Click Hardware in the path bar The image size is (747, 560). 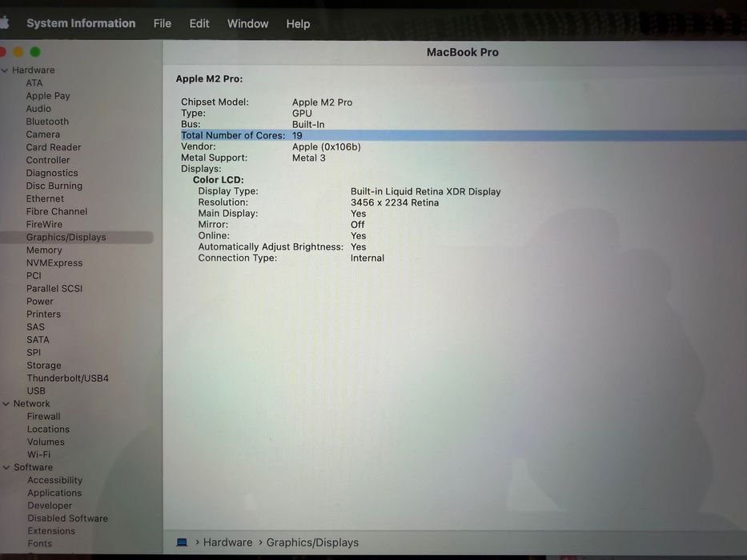click(x=227, y=542)
